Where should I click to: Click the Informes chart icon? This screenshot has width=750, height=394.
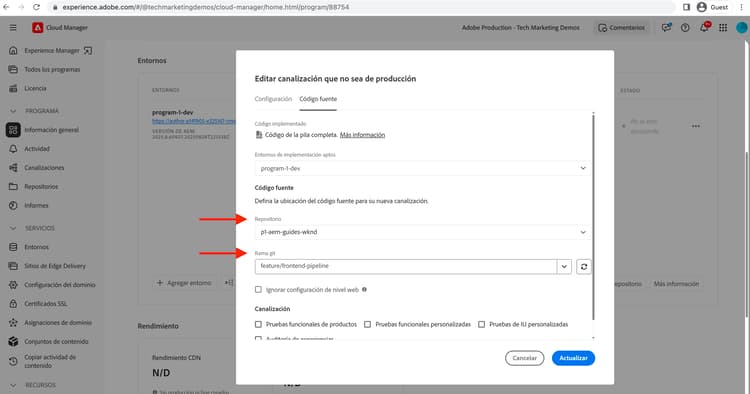pyautogui.click(x=13, y=206)
